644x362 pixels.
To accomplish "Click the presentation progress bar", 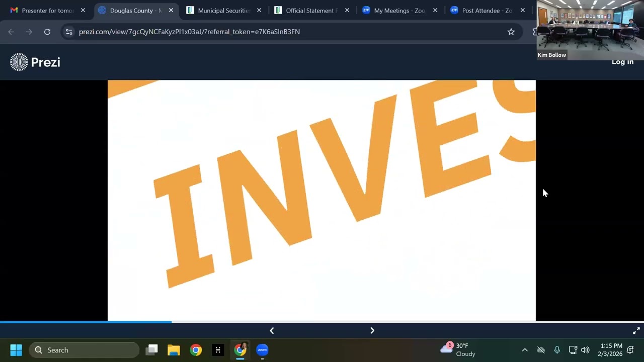I will pyautogui.click(x=322, y=322).
